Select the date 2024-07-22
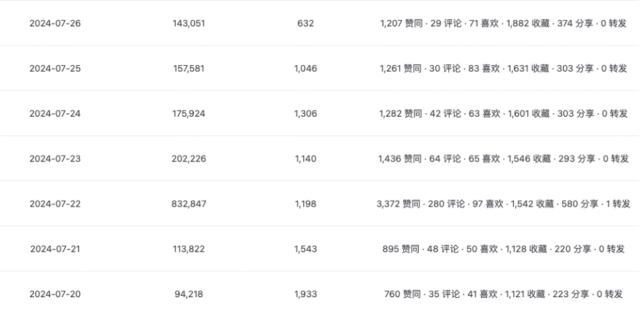The height and width of the screenshot is (314, 644). point(55,204)
